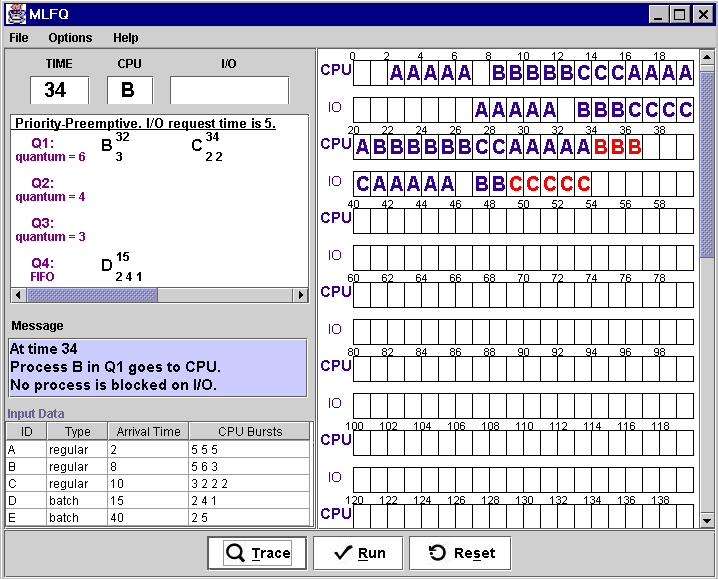Image resolution: width=718 pixels, height=579 pixels.
Task: Click 'quantum = 4' text
Action: (50, 197)
